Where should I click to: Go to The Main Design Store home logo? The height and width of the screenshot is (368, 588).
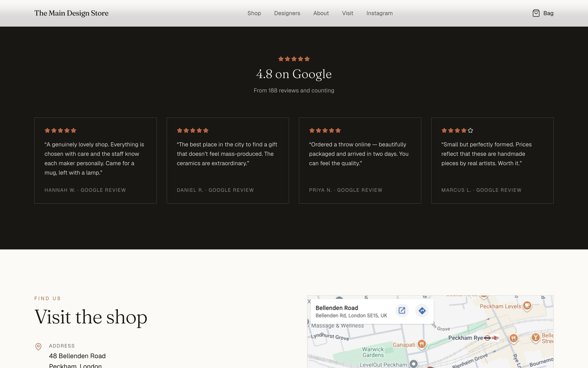pos(71,13)
